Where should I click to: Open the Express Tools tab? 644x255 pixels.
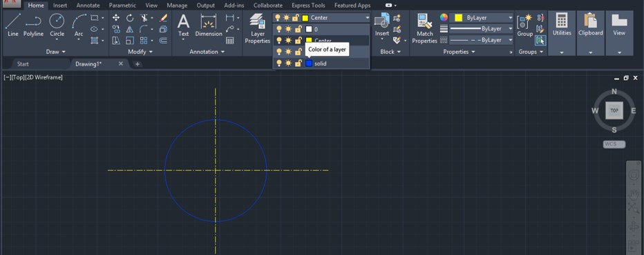[x=308, y=6]
